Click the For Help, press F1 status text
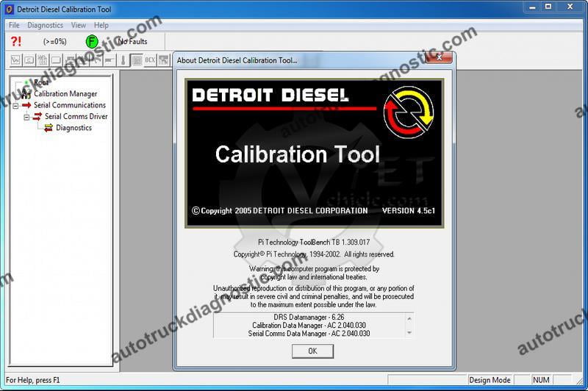Viewport: 588px width, 391px height. tap(32, 380)
